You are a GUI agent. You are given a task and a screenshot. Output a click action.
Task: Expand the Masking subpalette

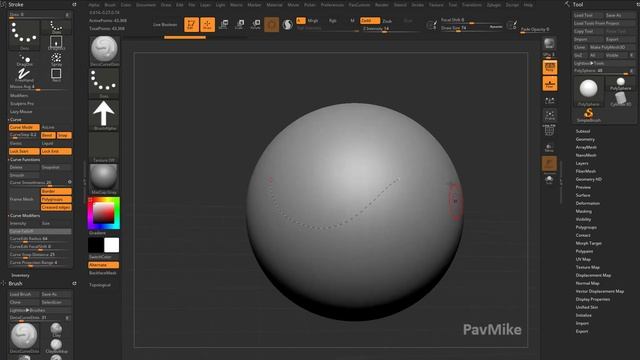[x=584, y=211]
